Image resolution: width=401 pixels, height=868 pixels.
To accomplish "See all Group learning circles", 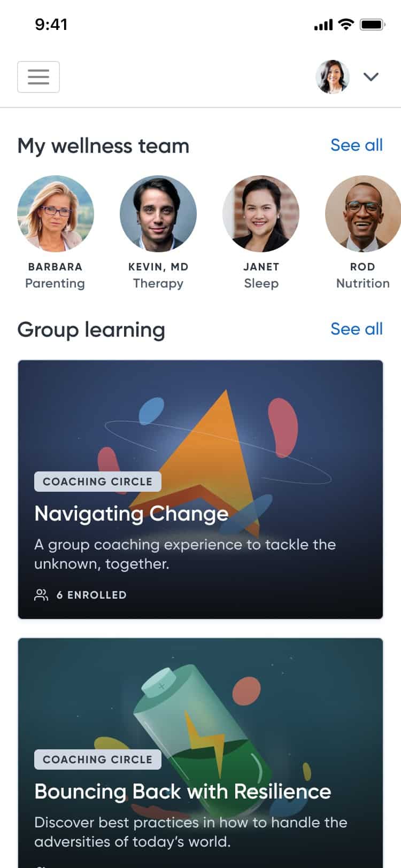I will point(357,329).
